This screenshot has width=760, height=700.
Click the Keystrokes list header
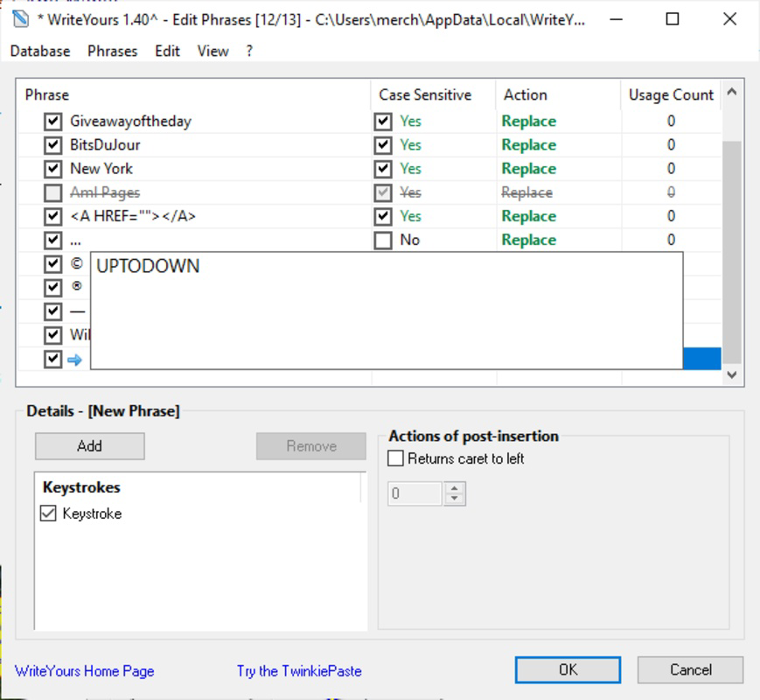tap(199, 487)
